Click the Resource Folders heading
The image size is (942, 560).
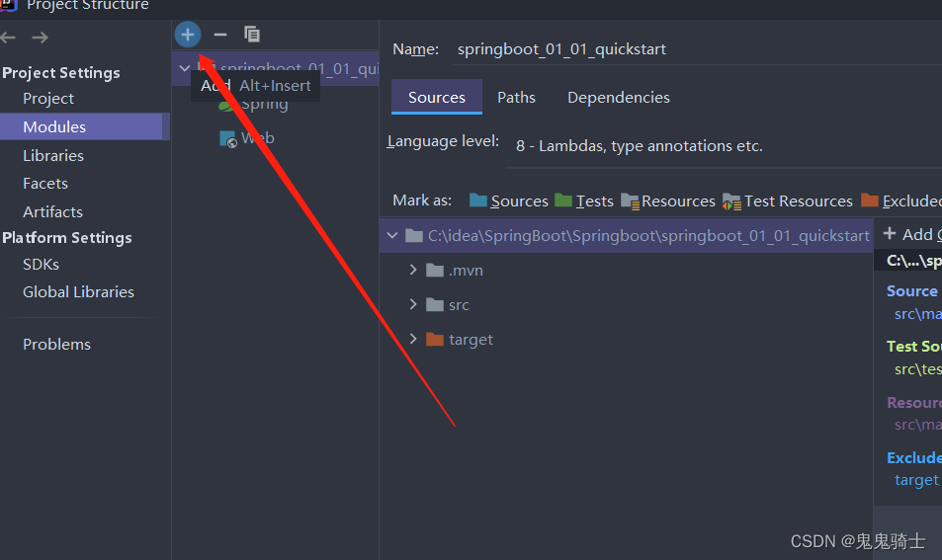[913, 402]
